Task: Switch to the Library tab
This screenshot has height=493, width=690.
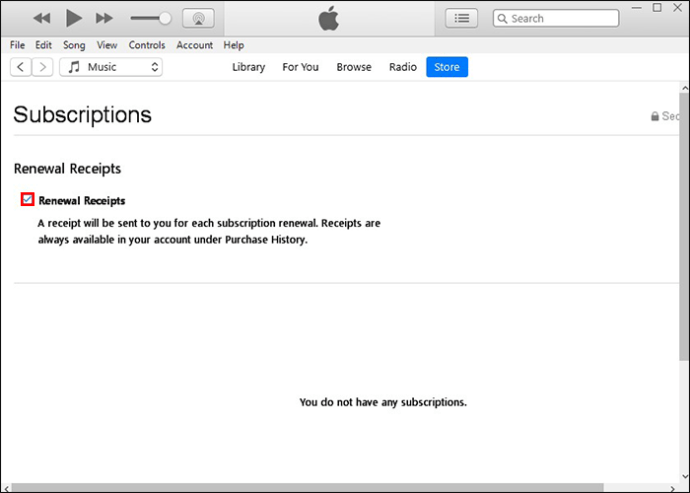Action: pyautogui.click(x=249, y=67)
